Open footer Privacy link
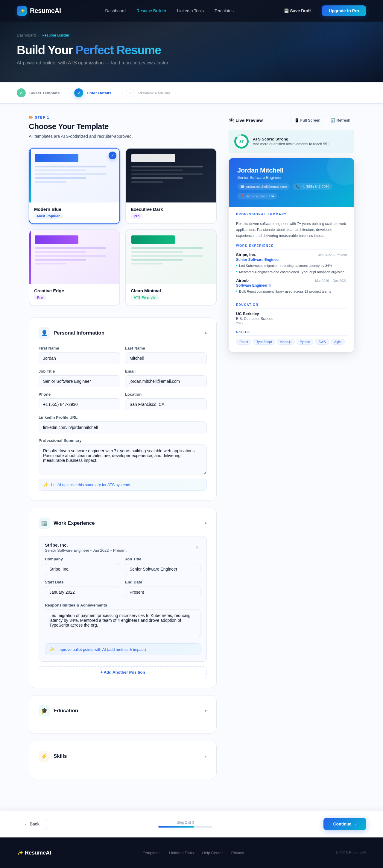 [238, 853]
